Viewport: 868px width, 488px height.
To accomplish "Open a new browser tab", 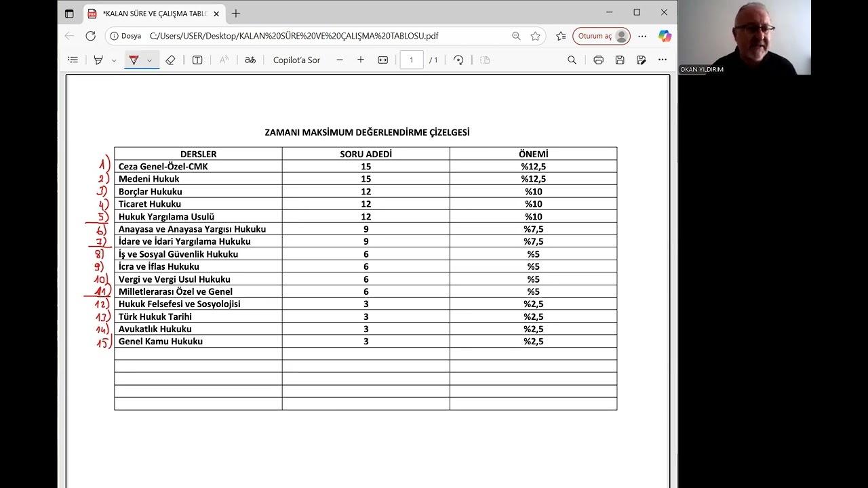I will point(236,14).
